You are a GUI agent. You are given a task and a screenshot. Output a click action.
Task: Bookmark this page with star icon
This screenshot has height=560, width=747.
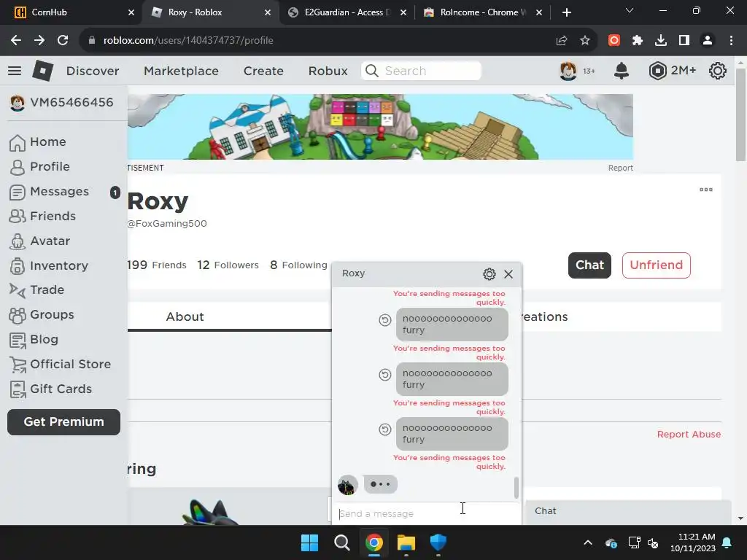click(x=585, y=41)
